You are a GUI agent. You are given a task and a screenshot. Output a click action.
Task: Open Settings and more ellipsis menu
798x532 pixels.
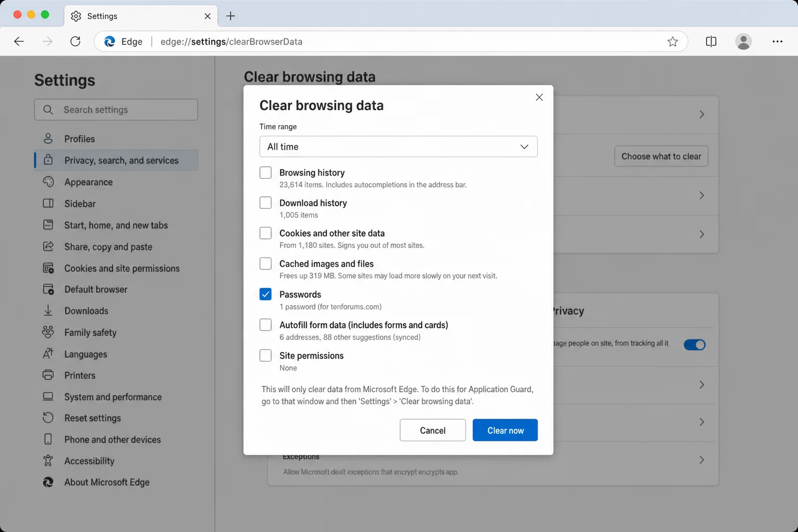[x=777, y=42]
